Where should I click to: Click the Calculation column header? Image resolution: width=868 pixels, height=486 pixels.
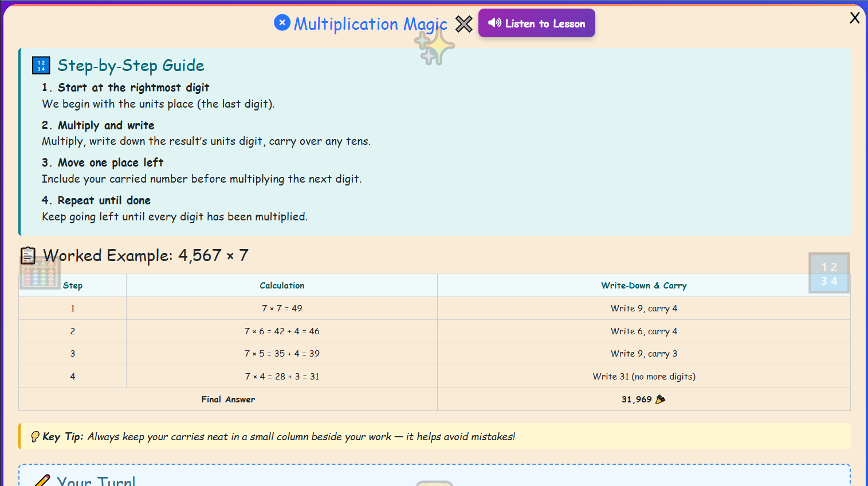click(x=282, y=285)
